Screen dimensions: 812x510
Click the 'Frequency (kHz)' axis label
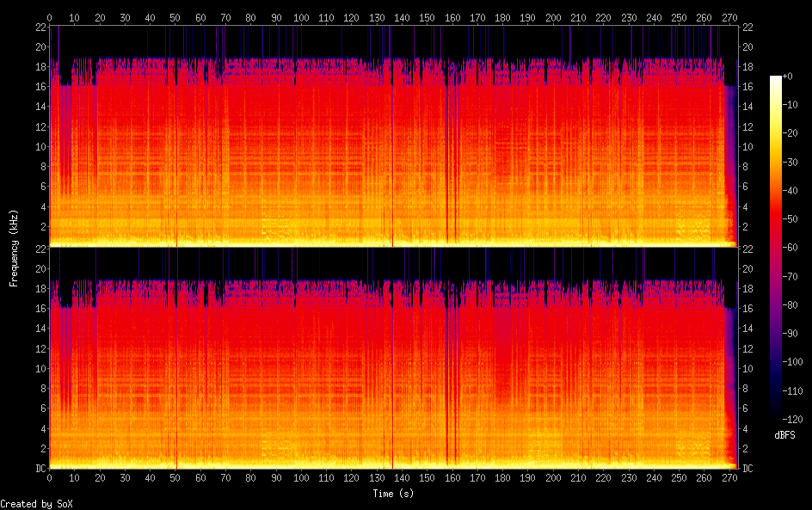pyautogui.click(x=13, y=248)
